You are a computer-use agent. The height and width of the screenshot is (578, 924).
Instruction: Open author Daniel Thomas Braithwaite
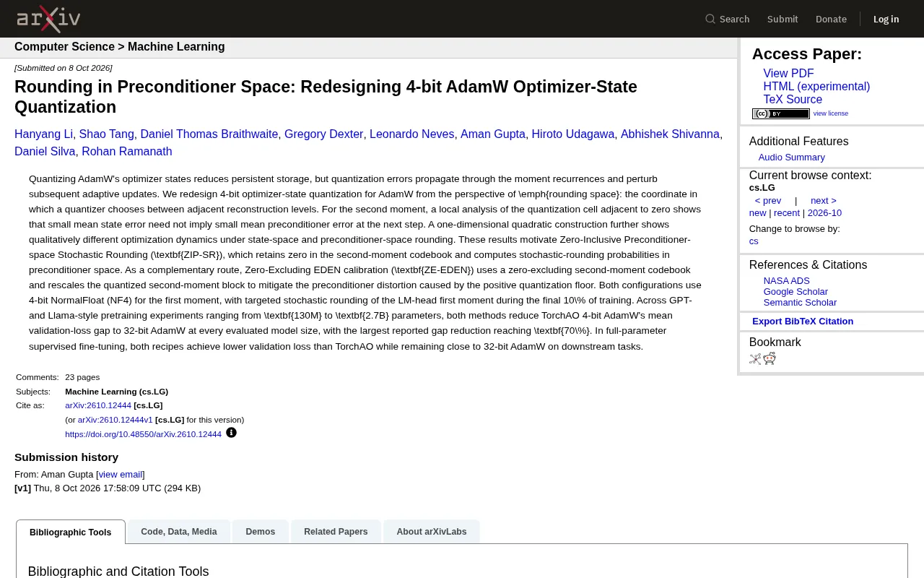click(x=209, y=134)
